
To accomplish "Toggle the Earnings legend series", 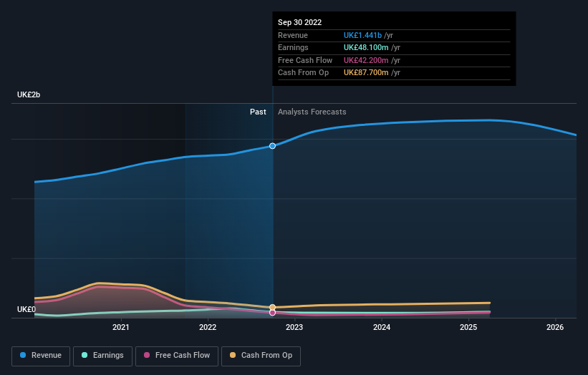I will pyautogui.click(x=102, y=356).
